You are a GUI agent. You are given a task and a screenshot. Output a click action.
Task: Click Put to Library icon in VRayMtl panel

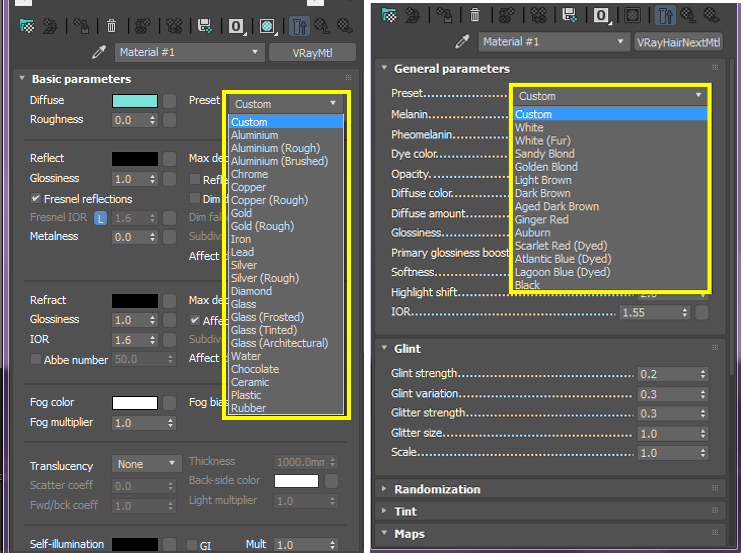205,26
